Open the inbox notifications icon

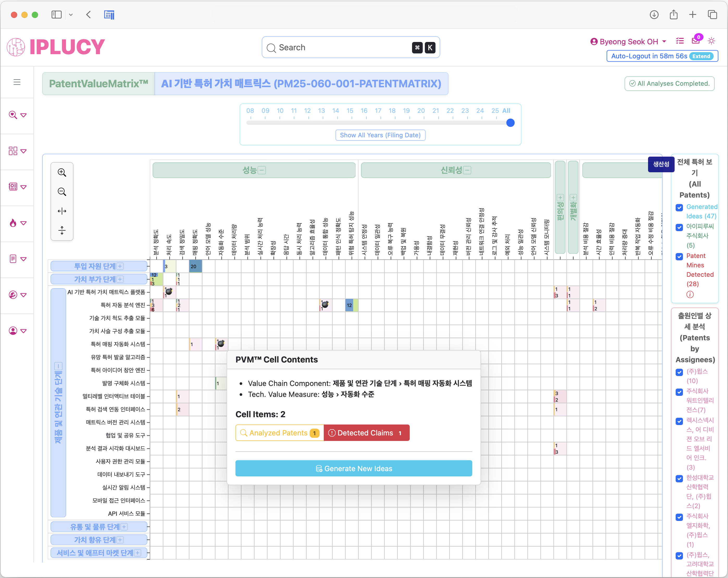pos(696,41)
